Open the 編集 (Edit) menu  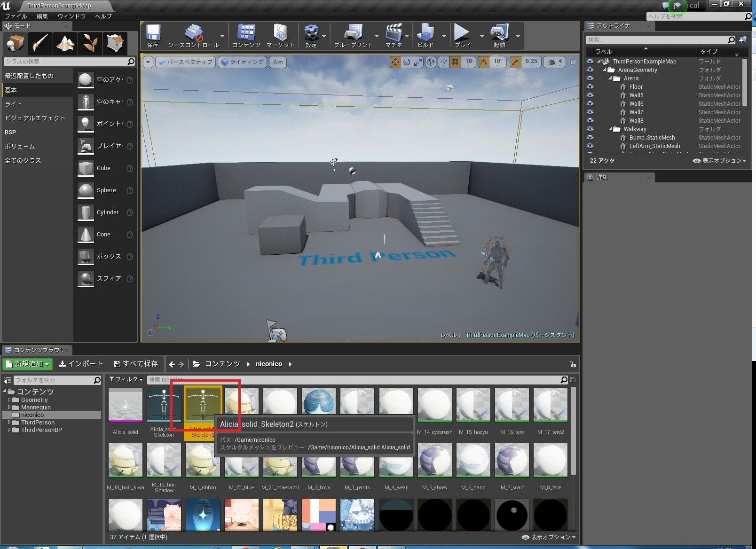tap(42, 16)
